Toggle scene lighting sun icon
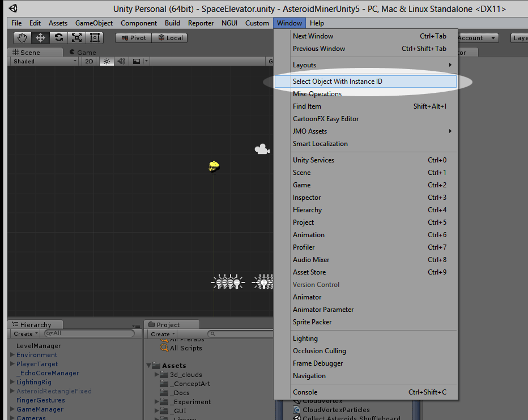This screenshot has height=420, width=528. pyautogui.click(x=107, y=61)
